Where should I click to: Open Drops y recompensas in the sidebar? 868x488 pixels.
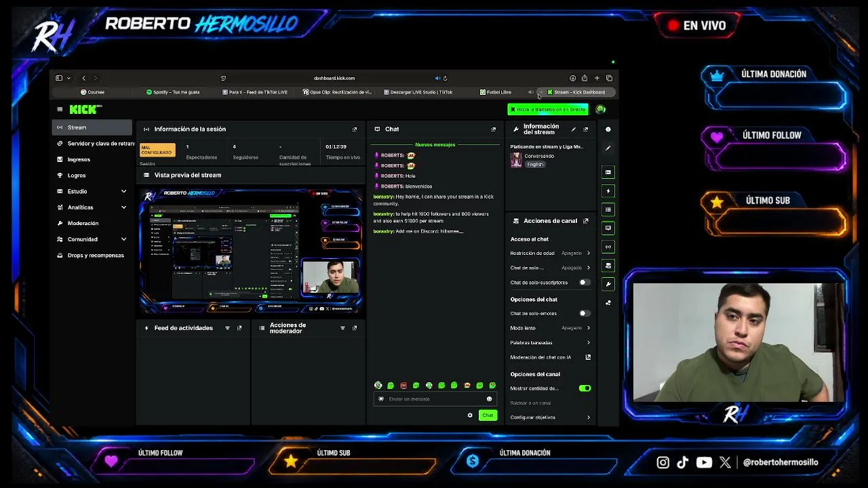point(92,256)
